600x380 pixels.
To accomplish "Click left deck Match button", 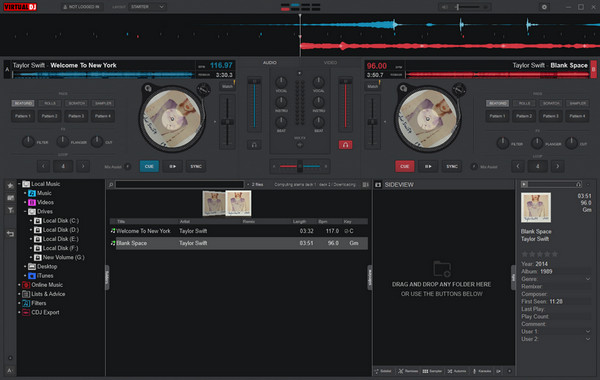I will (x=227, y=86).
